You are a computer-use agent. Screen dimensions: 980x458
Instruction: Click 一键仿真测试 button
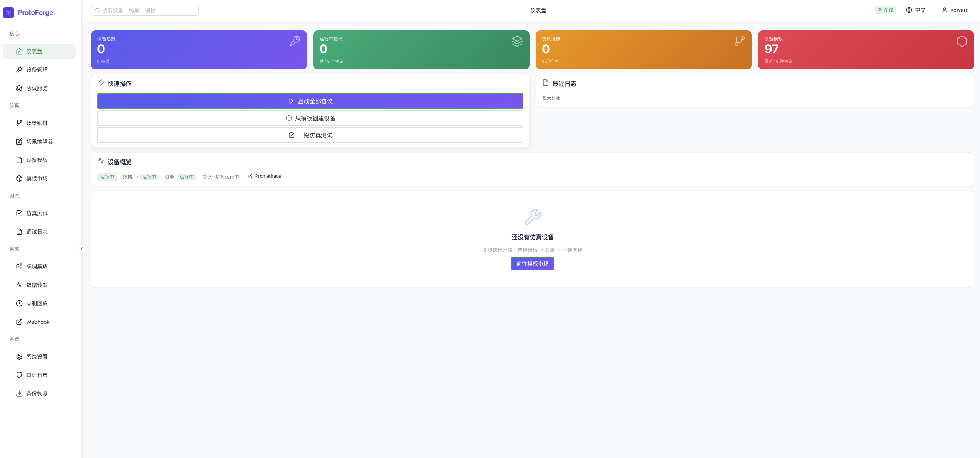(310, 135)
